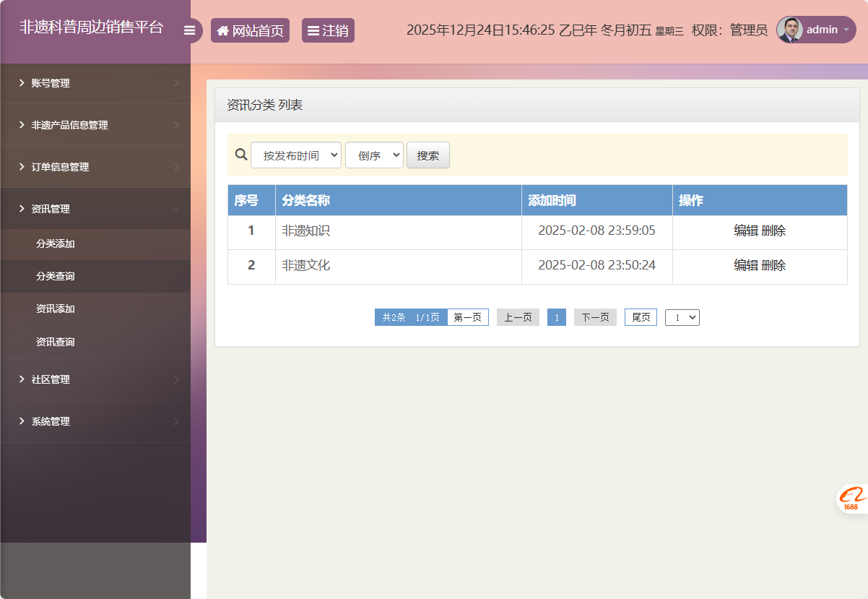Delete the 非遗知识 category
The image size is (868, 599).
point(773,231)
